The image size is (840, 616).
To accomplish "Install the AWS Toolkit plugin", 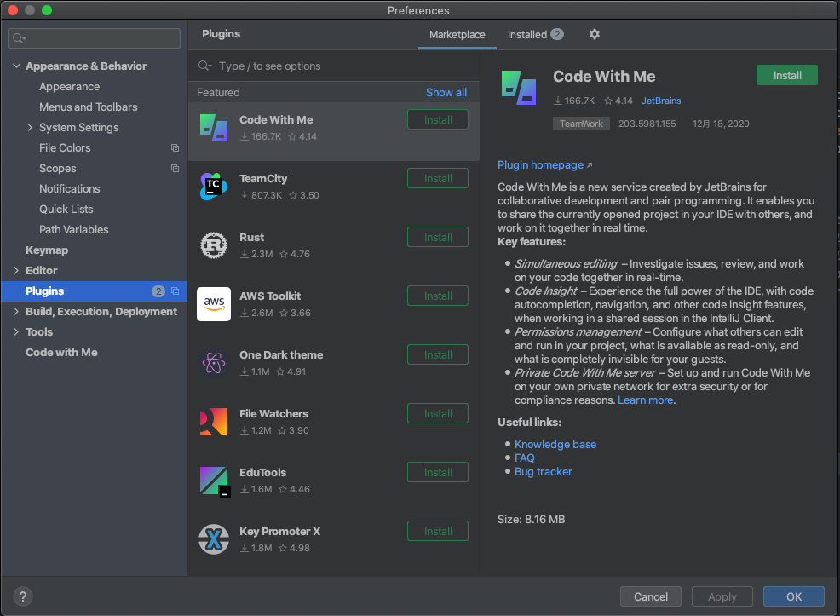I will [438, 296].
